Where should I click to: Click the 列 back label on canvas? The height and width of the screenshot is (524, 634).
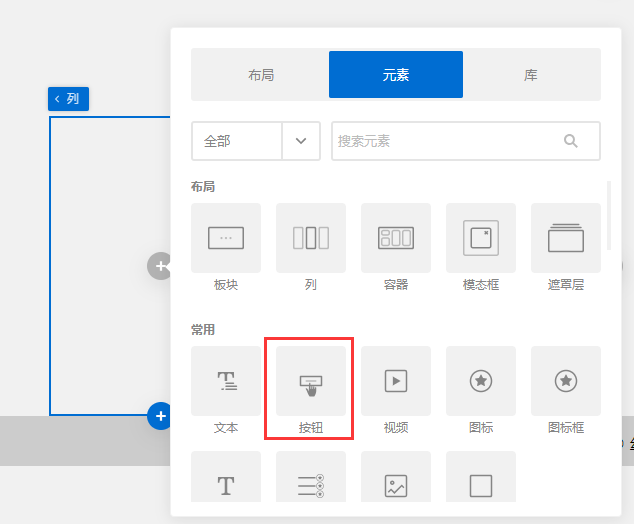pos(68,99)
